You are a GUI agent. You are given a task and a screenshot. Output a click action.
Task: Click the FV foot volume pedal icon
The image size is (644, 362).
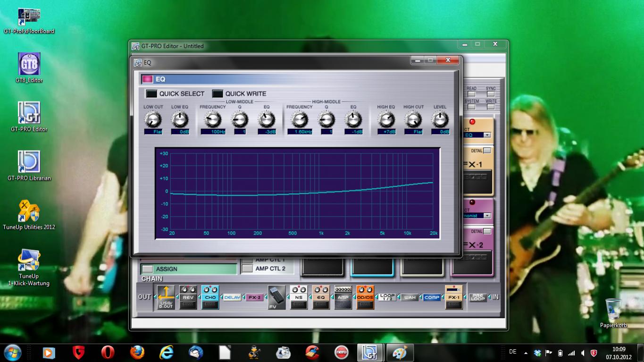tap(276, 297)
